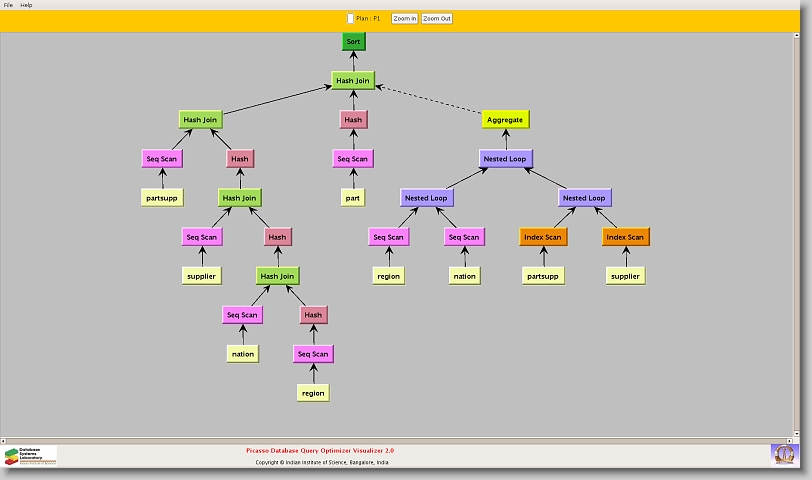Viewport: 812px width, 480px height.
Task: Select the yellow Aggregate node
Action: (x=505, y=120)
